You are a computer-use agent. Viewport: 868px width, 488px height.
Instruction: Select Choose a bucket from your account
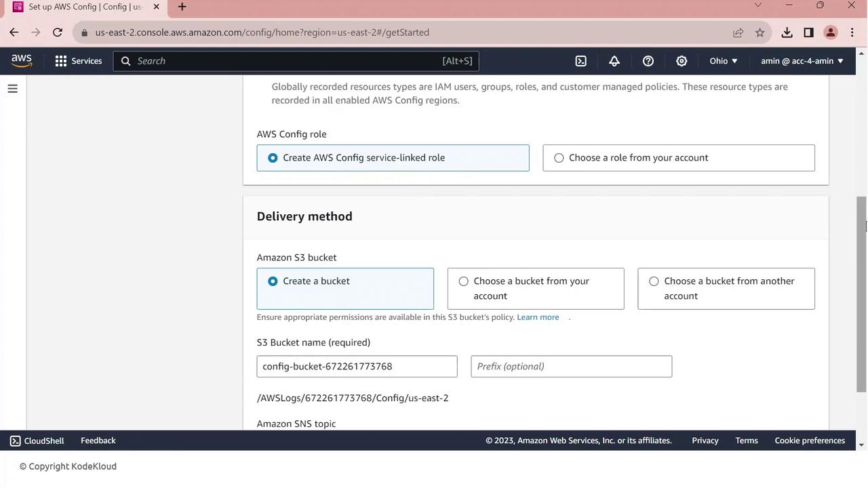464,281
